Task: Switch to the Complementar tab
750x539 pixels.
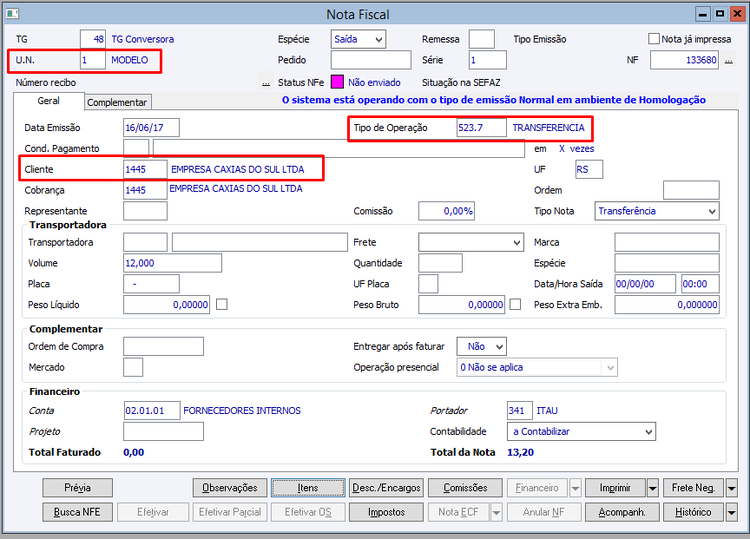Action: [x=117, y=102]
